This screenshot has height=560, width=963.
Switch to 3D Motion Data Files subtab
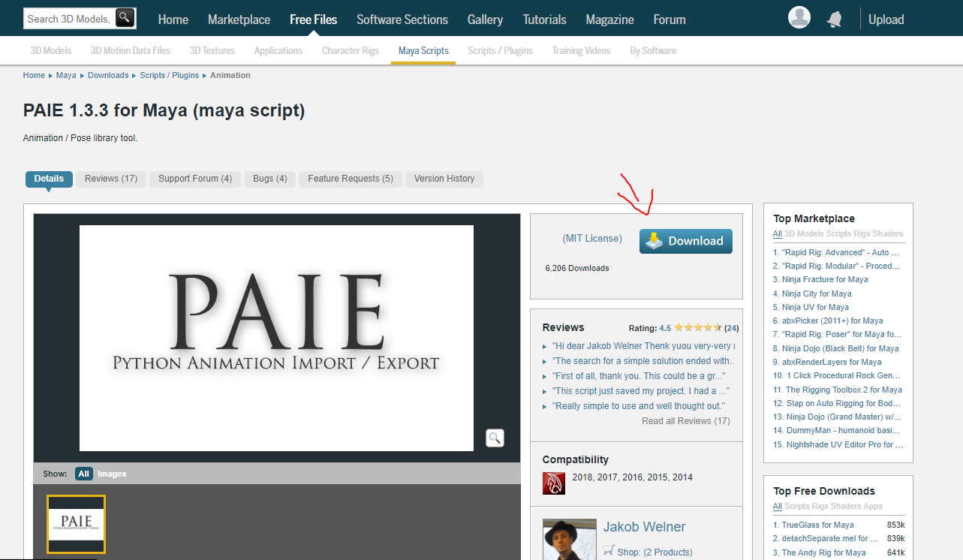coord(131,50)
